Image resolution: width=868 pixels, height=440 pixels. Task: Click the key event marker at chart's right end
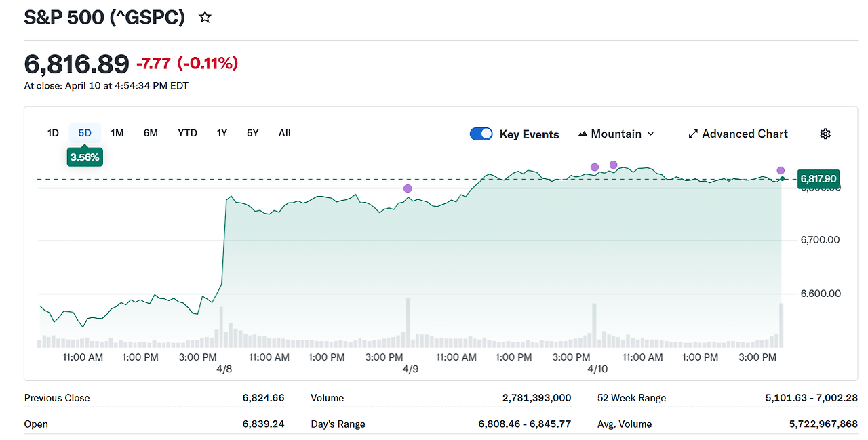781,171
